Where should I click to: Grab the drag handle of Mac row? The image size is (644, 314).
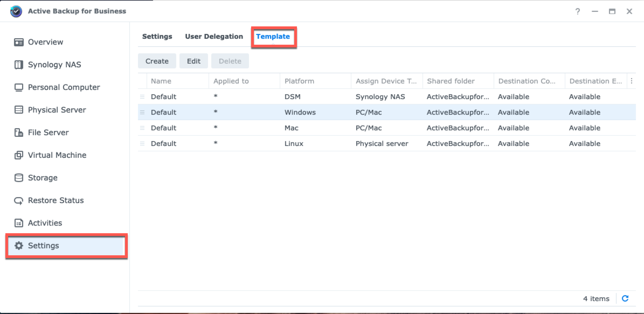(142, 128)
